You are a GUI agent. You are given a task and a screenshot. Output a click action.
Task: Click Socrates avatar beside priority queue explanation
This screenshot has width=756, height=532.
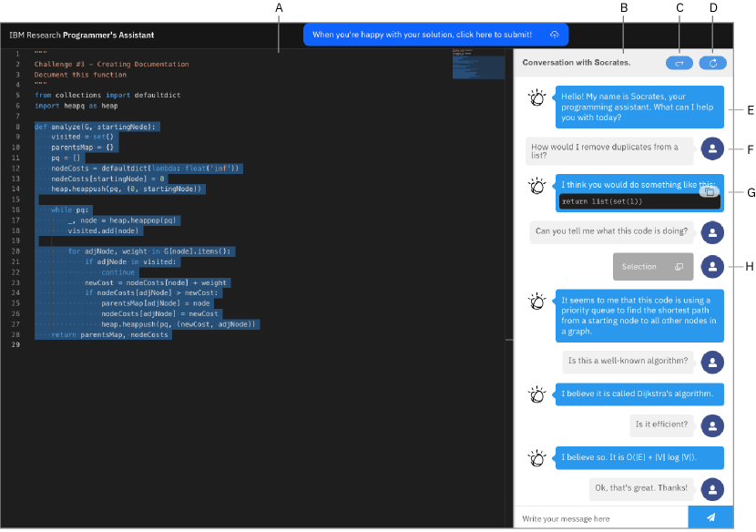pos(536,302)
